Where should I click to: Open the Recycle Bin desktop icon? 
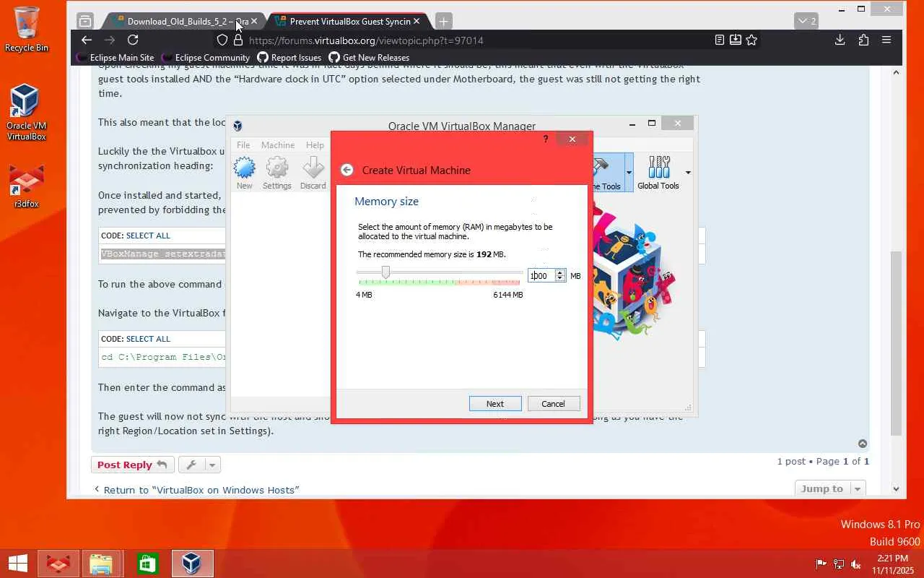27,30
